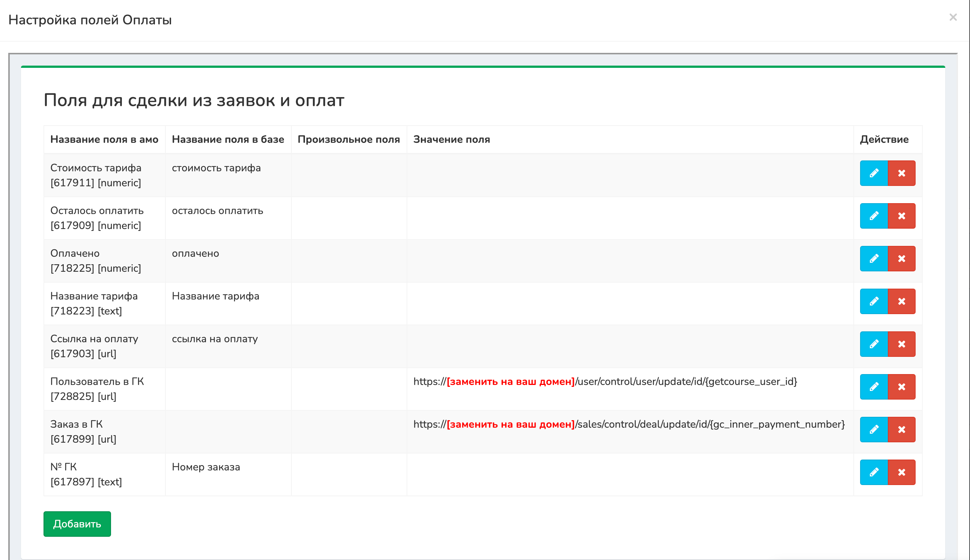Edit the Оплачено field row
This screenshot has width=970, height=560.
(874, 259)
